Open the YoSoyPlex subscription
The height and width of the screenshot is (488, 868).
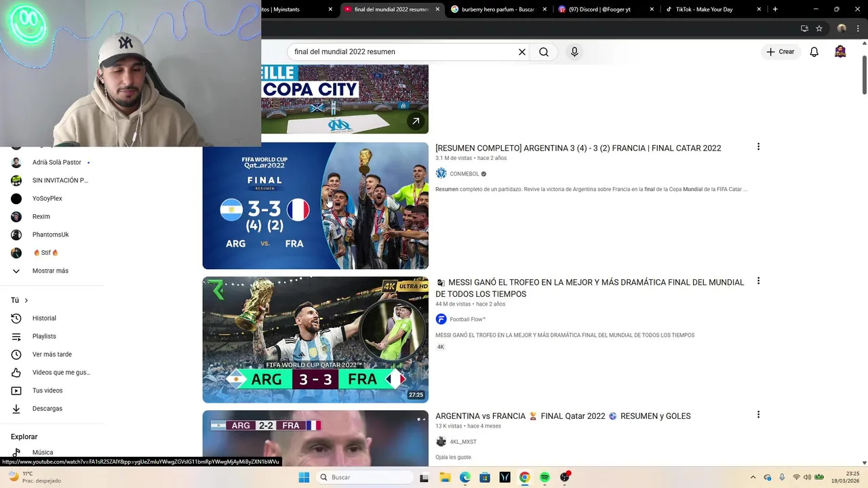(47, 199)
